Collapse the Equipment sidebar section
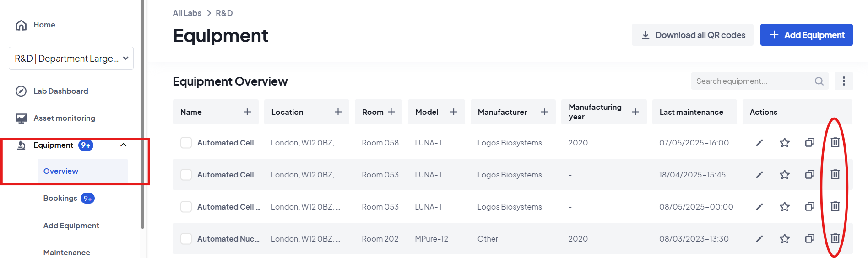The height and width of the screenshot is (258, 868). [123, 145]
